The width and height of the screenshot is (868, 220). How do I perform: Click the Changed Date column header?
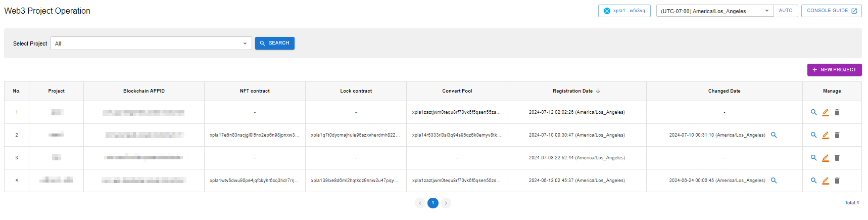724,91
